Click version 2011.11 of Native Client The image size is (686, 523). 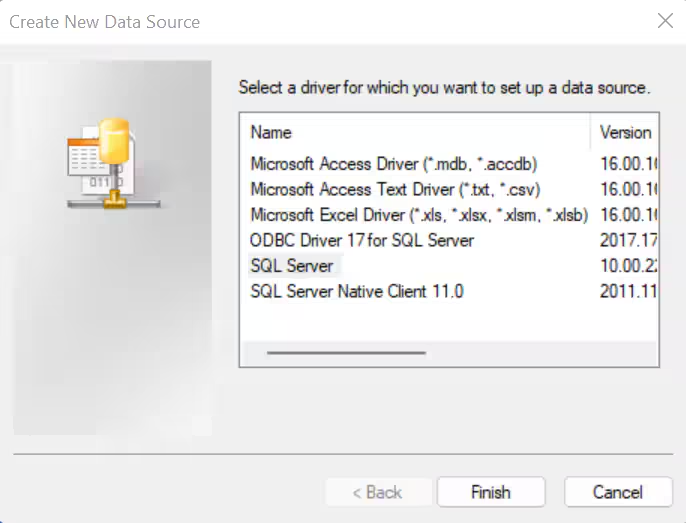tap(628, 291)
